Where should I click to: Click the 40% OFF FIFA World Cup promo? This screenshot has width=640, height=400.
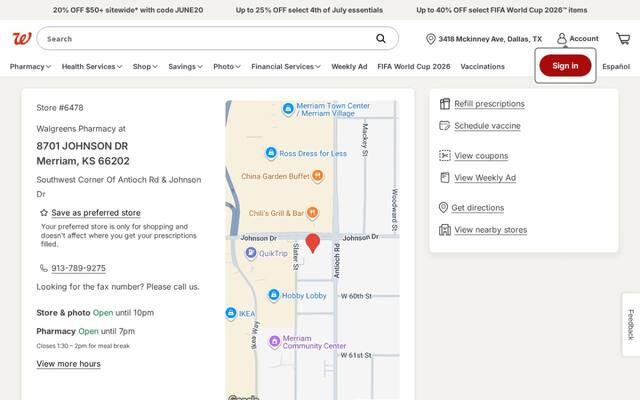click(502, 10)
